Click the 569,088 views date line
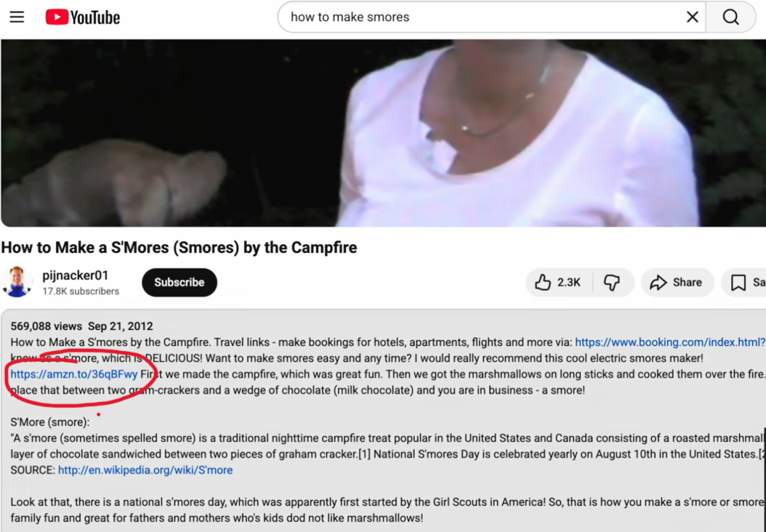This screenshot has height=532, width=766. [82, 326]
